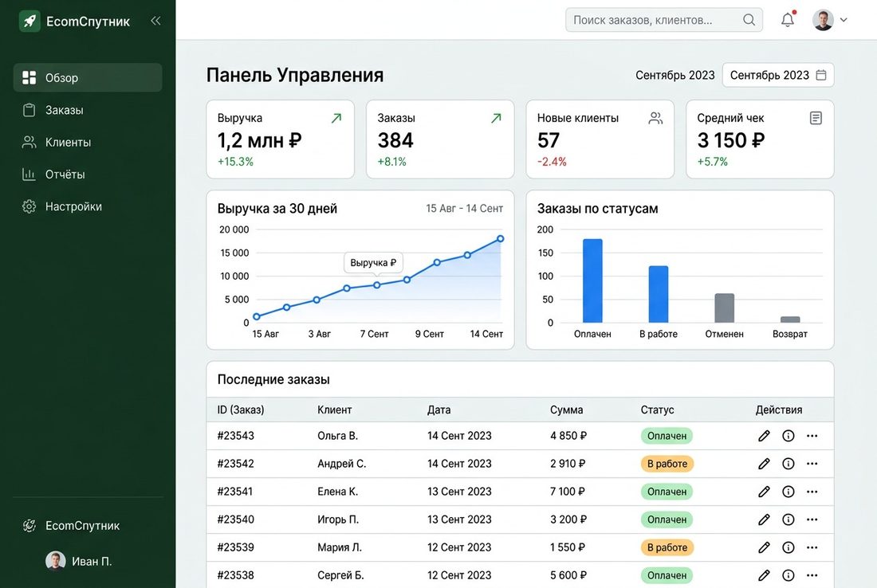Click the EcomСпутник link at sidebar bottom
This screenshot has height=588, width=877.
click(x=71, y=526)
